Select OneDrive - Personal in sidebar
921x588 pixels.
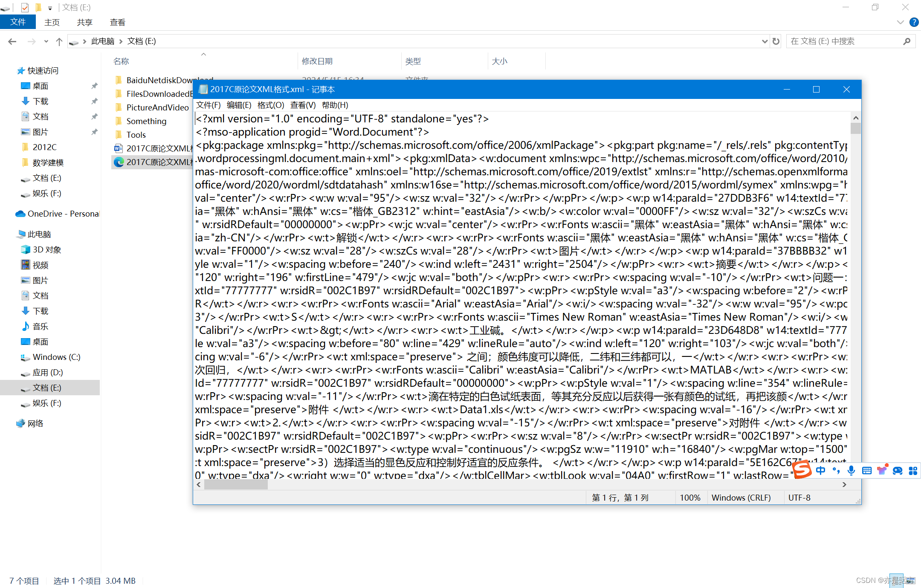click(x=63, y=214)
